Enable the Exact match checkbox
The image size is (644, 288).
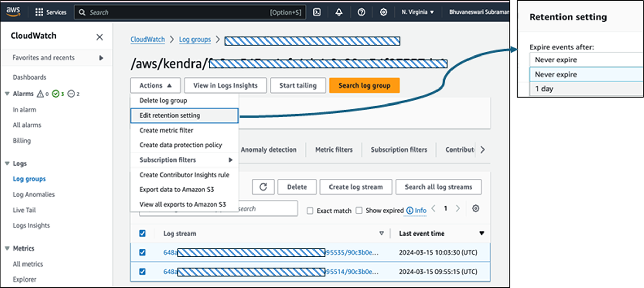[x=310, y=211]
